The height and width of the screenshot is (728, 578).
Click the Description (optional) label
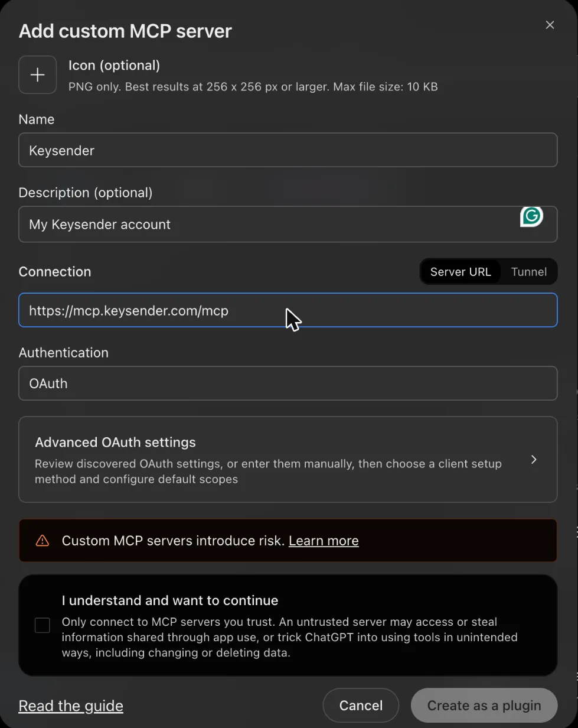point(86,193)
